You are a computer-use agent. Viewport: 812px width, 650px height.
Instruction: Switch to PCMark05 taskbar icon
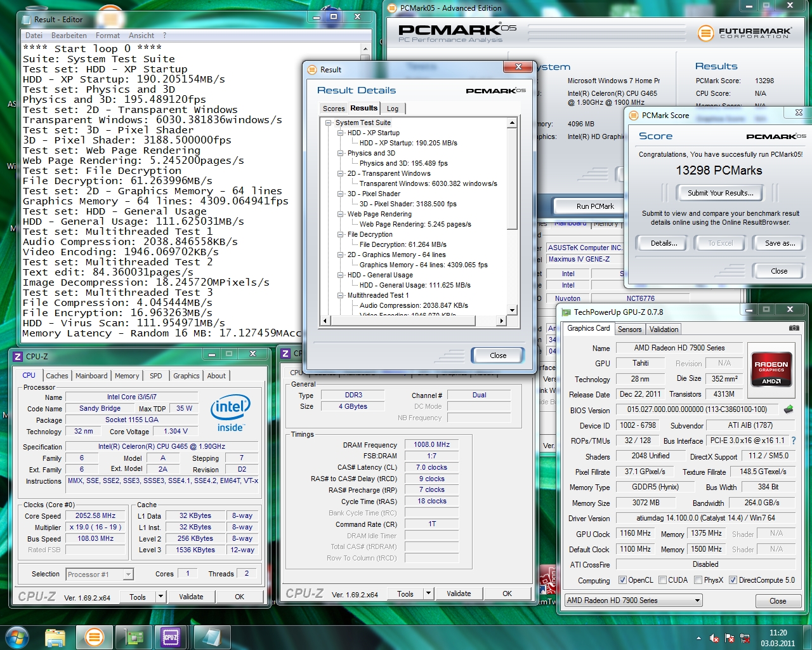pos(94,637)
